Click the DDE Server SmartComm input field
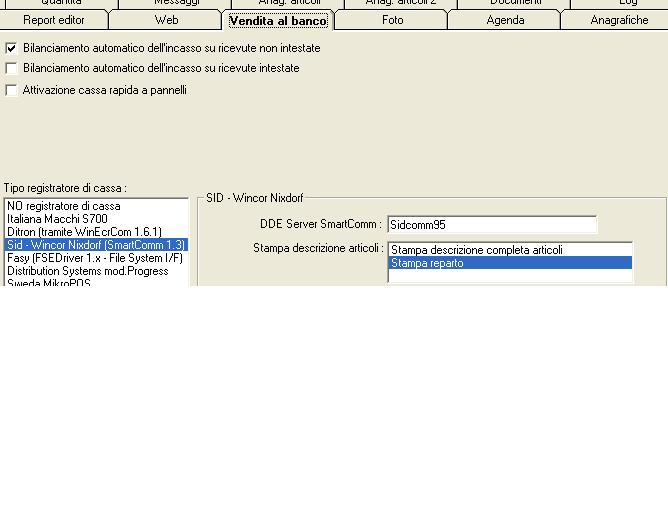668x512 pixels. pos(492,224)
